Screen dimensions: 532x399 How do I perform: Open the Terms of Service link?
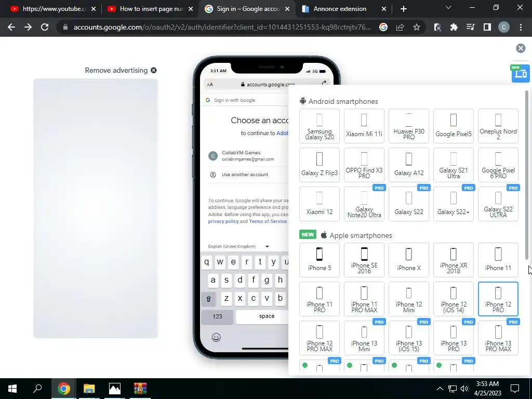click(x=268, y=221)
